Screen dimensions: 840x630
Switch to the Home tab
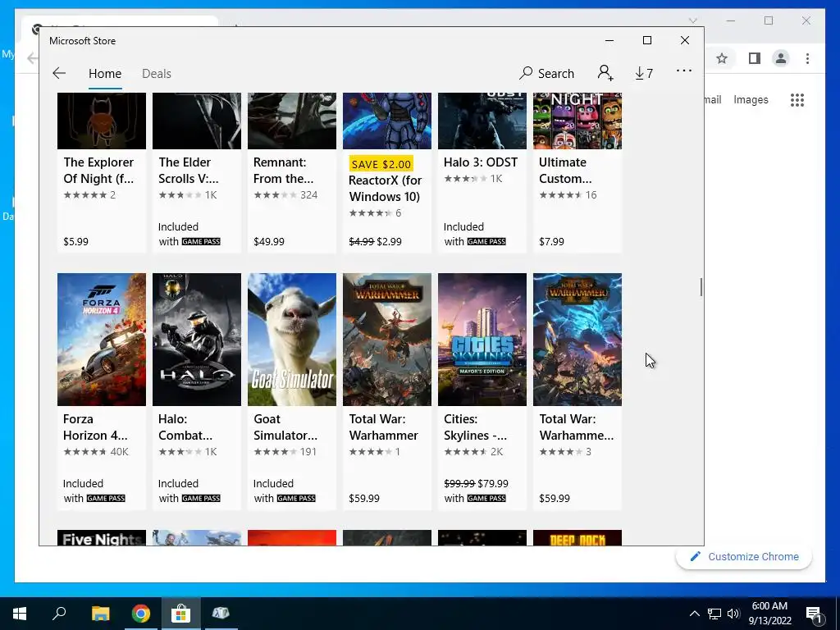pos(105,73)
